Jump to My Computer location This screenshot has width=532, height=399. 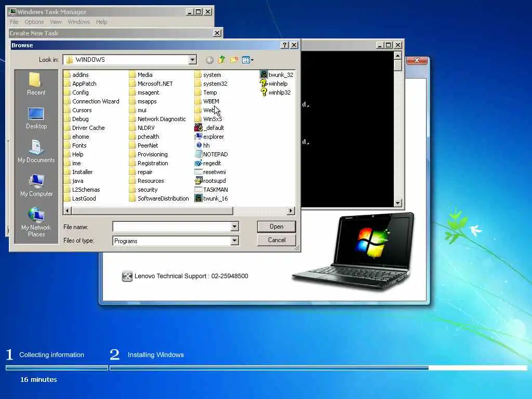[36, 185]
